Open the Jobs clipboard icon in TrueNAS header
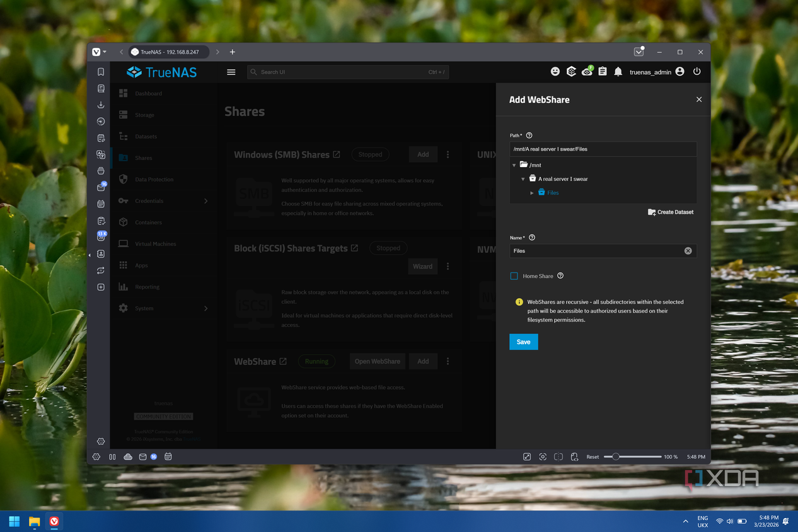Image resolution: width=798 pixels, height=532 pixels. 603,72
